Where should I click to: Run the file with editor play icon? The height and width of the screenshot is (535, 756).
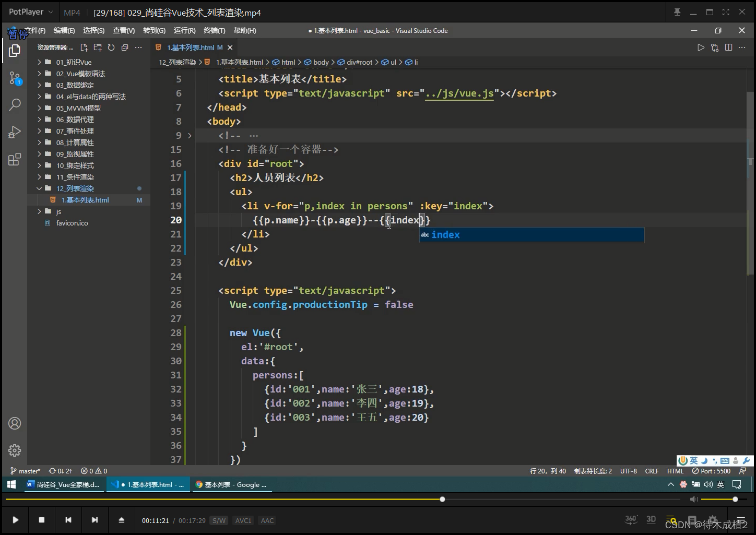point(701,47)
